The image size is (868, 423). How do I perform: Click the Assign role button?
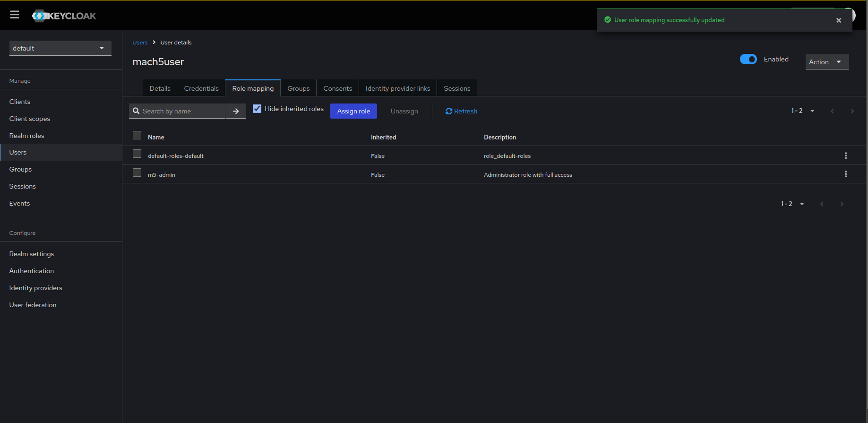tap(353, 111)
